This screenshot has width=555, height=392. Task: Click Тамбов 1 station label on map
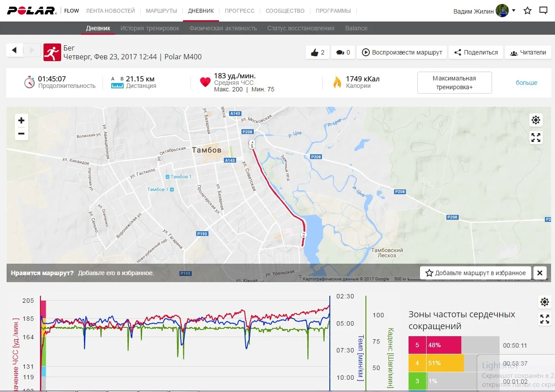point(179,177)
